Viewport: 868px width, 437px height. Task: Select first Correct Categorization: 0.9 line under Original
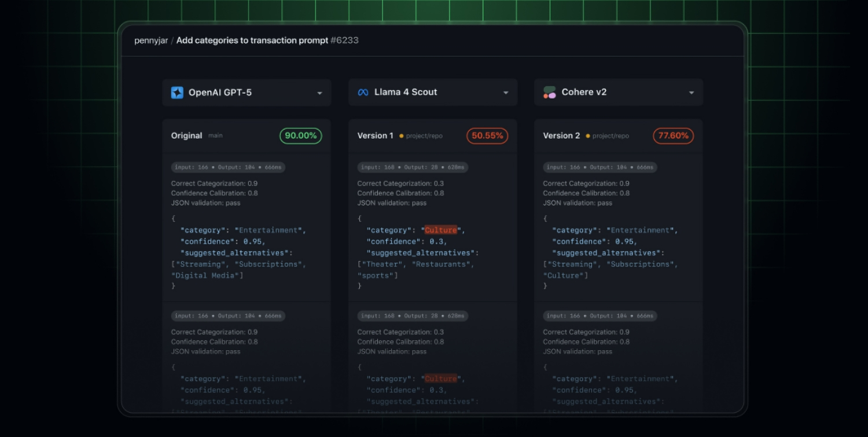pyautogui.click(x=214, y=183)
